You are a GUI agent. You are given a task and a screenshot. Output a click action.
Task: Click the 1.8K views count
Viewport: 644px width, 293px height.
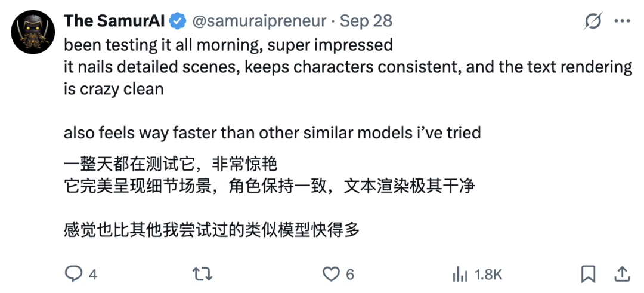pyautogui.click(x=488, y=275)
